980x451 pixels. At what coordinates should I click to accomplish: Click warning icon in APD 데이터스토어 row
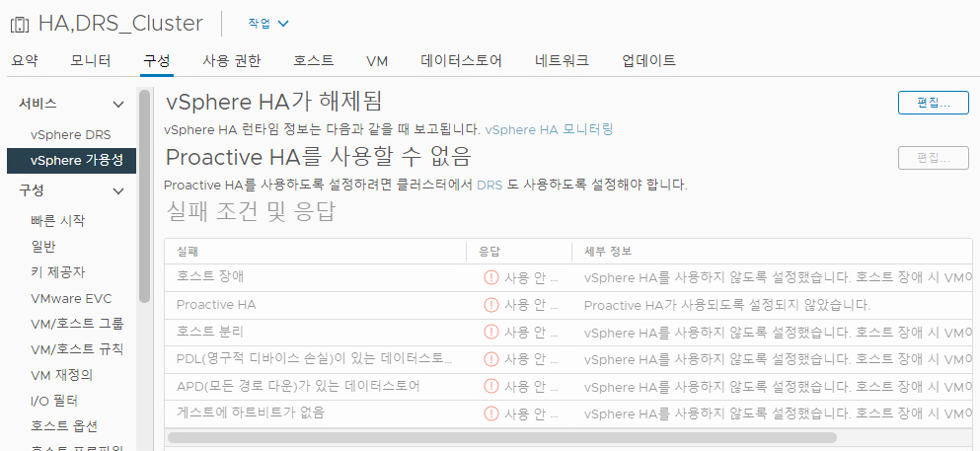491,387
